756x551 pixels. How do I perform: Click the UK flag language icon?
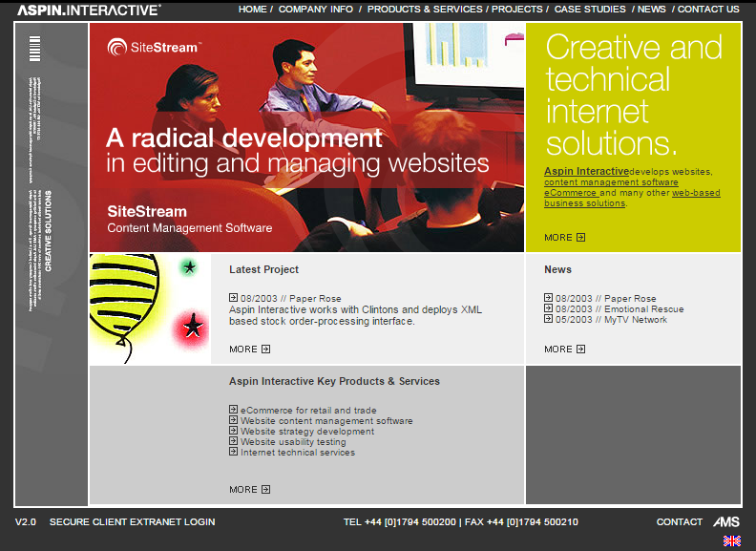tap(732, 540)
